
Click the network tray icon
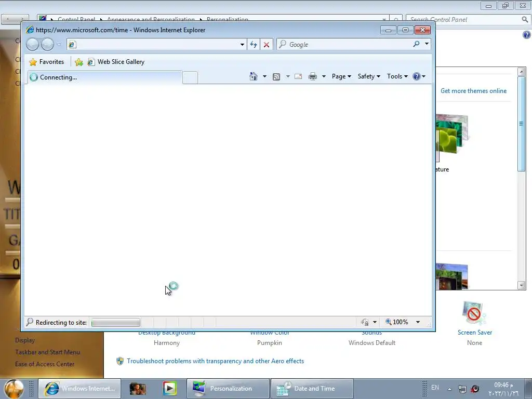(x=462, y=389)
